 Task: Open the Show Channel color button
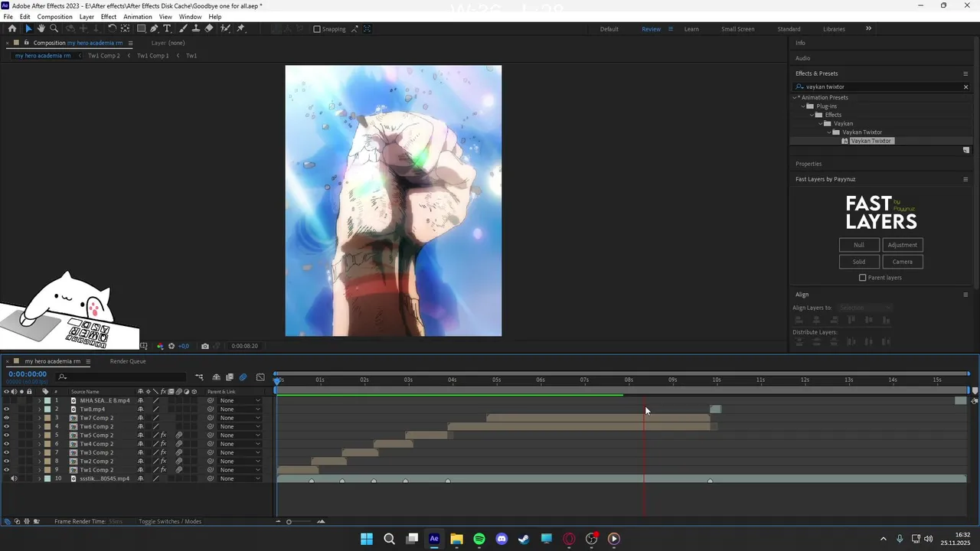point(160,346)
